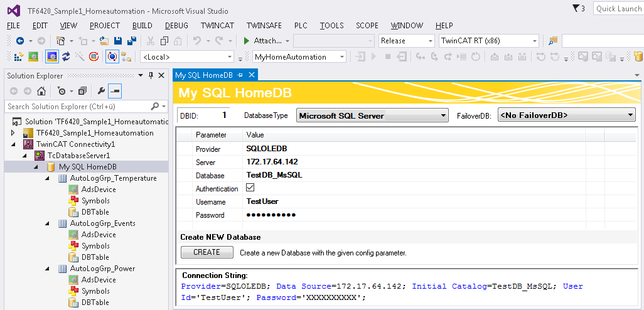Open the SCOPE menu

pos(367,26)
